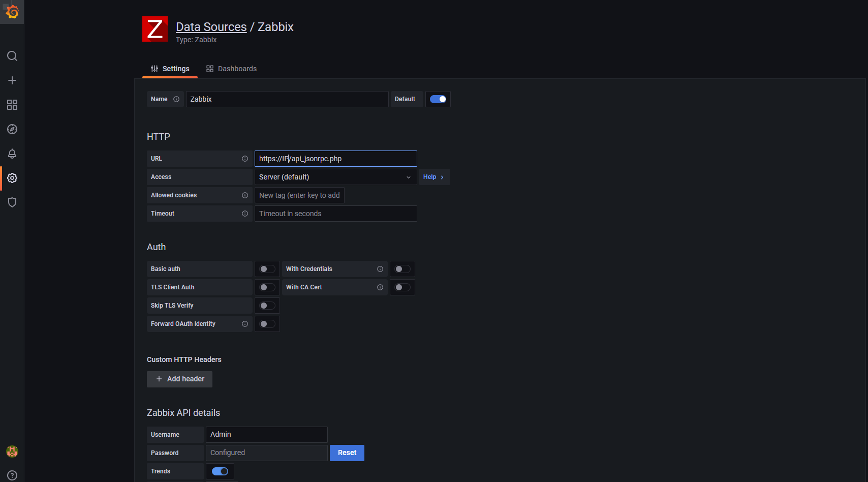
Task: Click the red Zabbix Z logo
Action: pyautogui.click(x=155, y=29)
